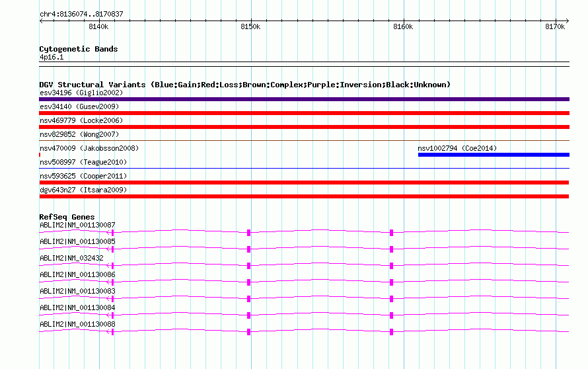Click the nsv508997 (Teague2010) variant label
The width and height of the screenshot is (588, 369).
83,162
